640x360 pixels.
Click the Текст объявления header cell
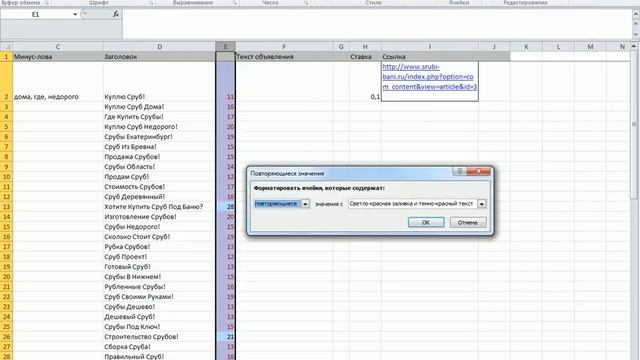[x=284, y=57]
